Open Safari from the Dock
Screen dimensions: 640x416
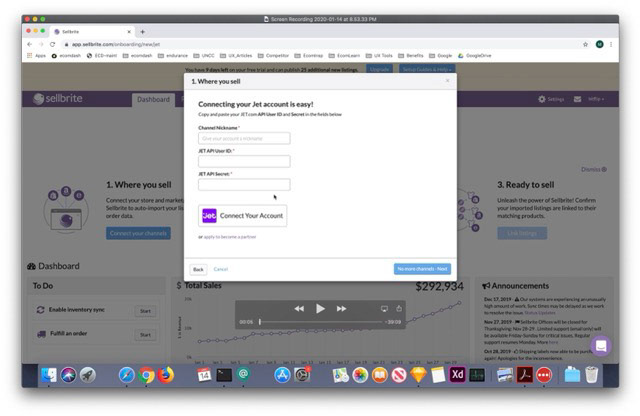point(127,375)
